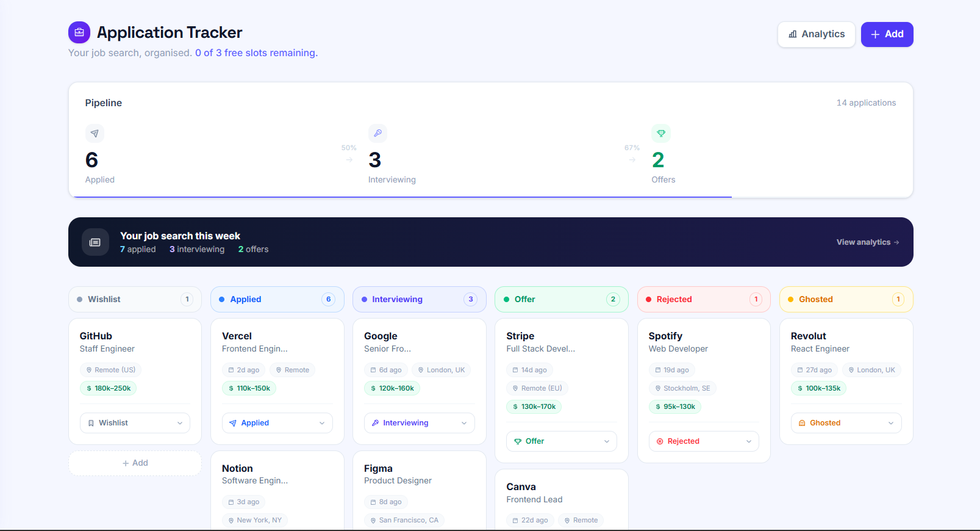
Task: Click Remote (EU) tag on Stripe card
Action: tap(537, 388)
